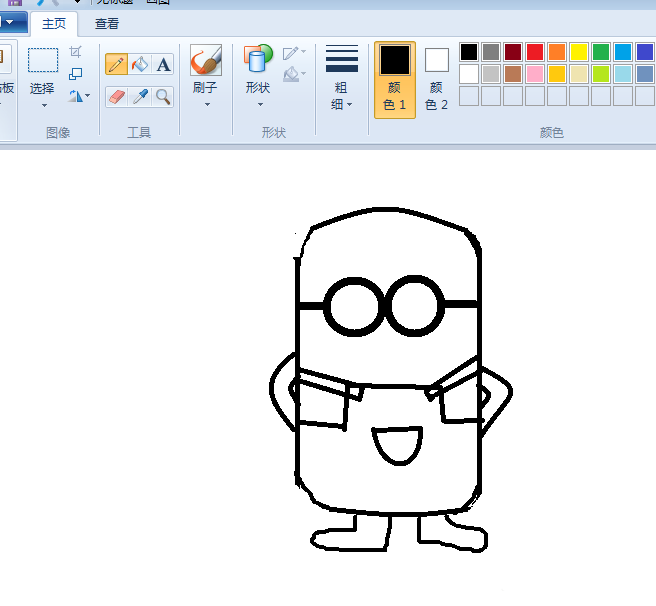Expand the 粗细 size dropdown arrow
The image size is (656, 606).
[349, 105]
